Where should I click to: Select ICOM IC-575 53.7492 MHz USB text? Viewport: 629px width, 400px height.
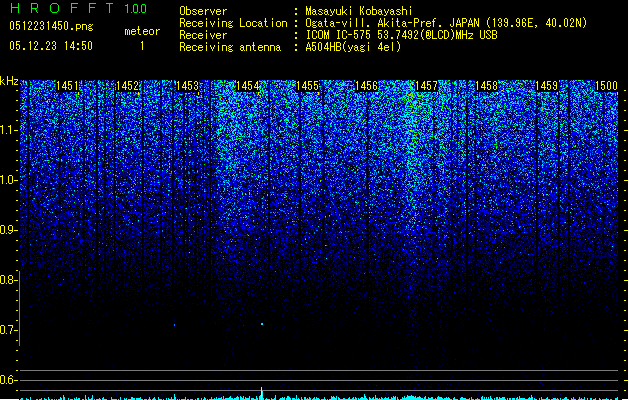point(402,35)
